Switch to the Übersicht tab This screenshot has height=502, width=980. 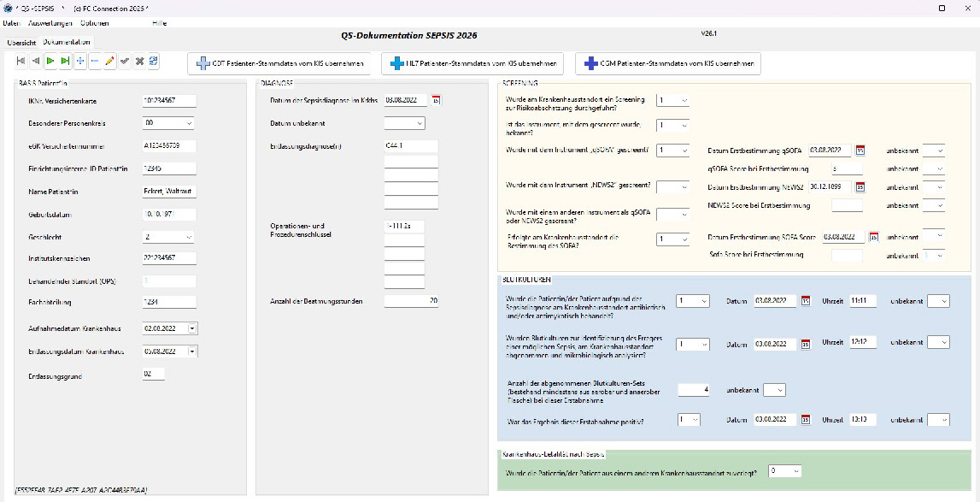coord(21,43)
